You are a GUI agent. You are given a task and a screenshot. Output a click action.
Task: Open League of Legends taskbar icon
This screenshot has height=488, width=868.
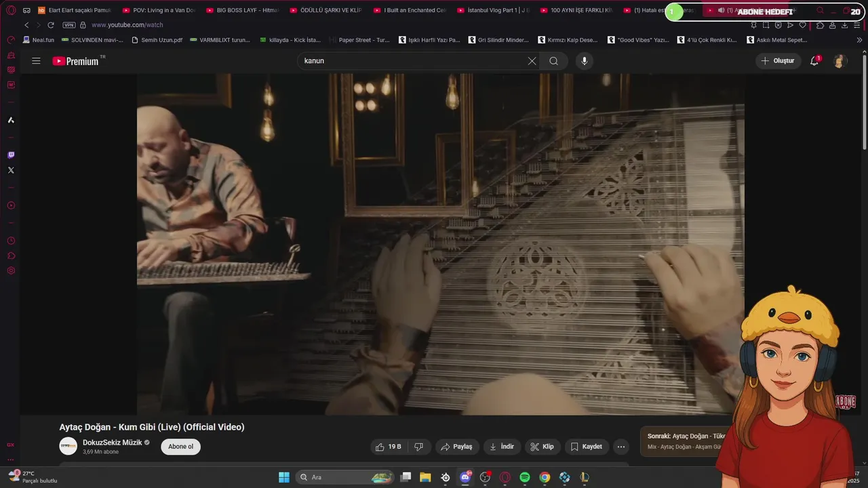pos(585,477)
